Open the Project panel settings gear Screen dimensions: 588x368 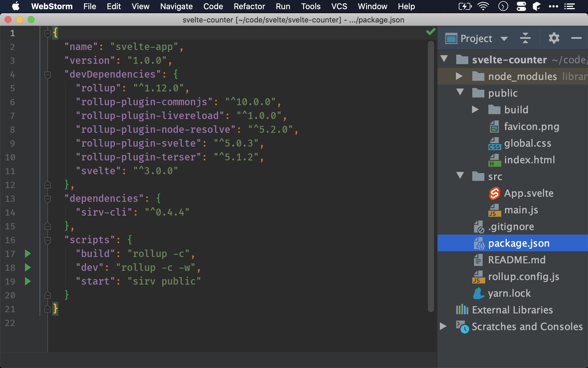(554, 38)
